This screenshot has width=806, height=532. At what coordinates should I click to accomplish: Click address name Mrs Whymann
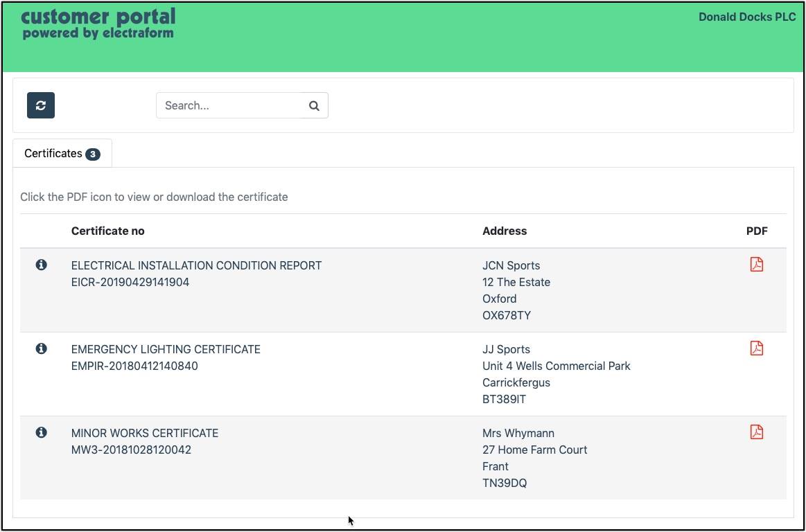[x=518, y=434]
